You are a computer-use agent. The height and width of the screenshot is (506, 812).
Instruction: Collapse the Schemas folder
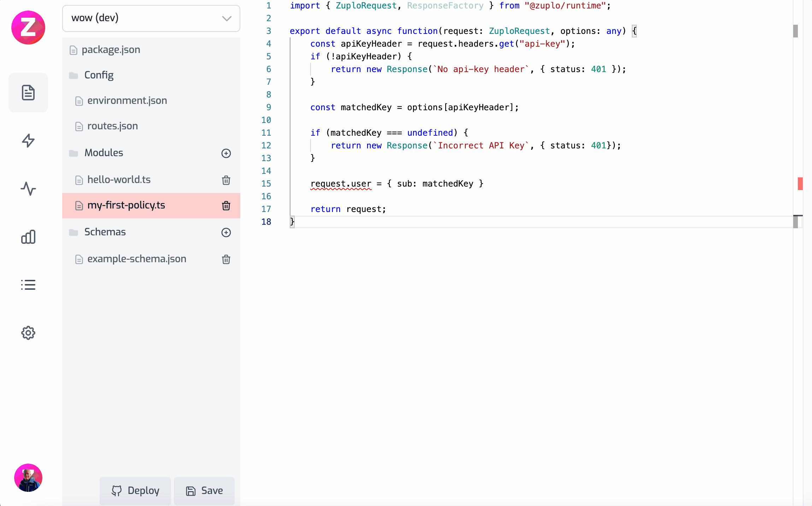pyautogui.click(x=105, y=232)
